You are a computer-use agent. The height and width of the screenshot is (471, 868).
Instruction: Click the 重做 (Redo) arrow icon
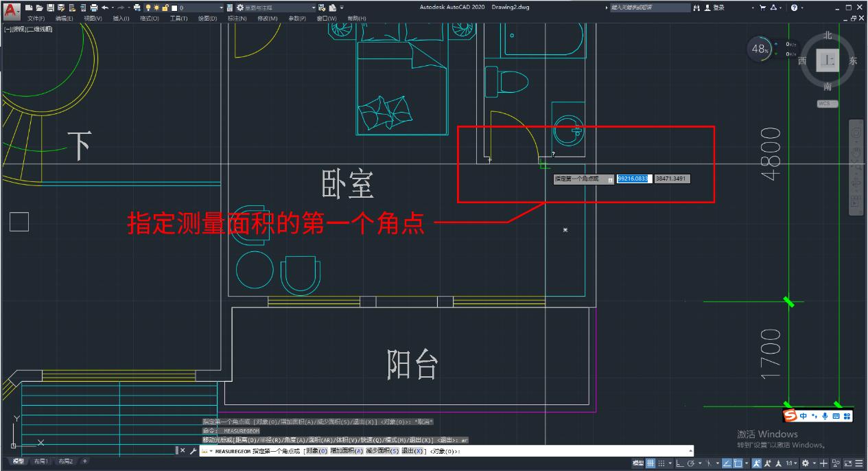click(x=121, y=8)
